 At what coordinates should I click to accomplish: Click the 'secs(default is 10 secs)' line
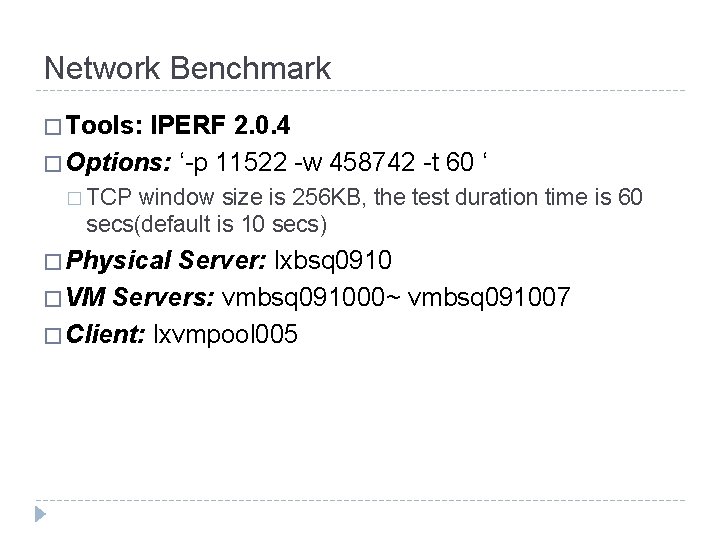pos(208,221)
